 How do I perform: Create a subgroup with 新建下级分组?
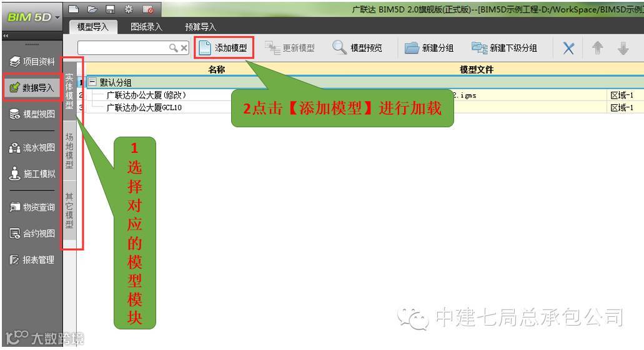coord(504,48)
